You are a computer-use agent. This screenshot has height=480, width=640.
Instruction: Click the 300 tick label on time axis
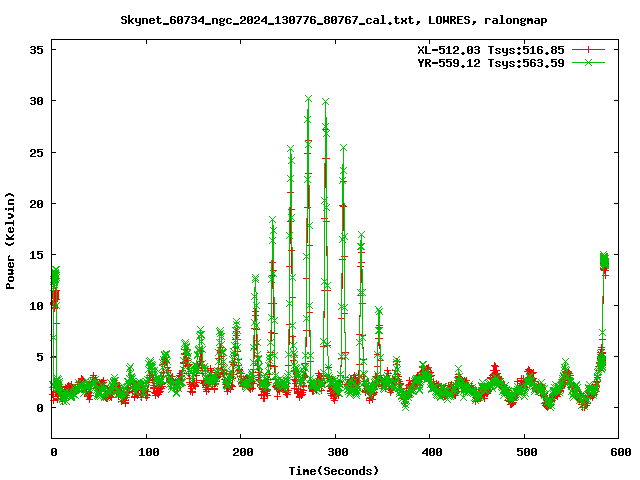pos(336,453)
